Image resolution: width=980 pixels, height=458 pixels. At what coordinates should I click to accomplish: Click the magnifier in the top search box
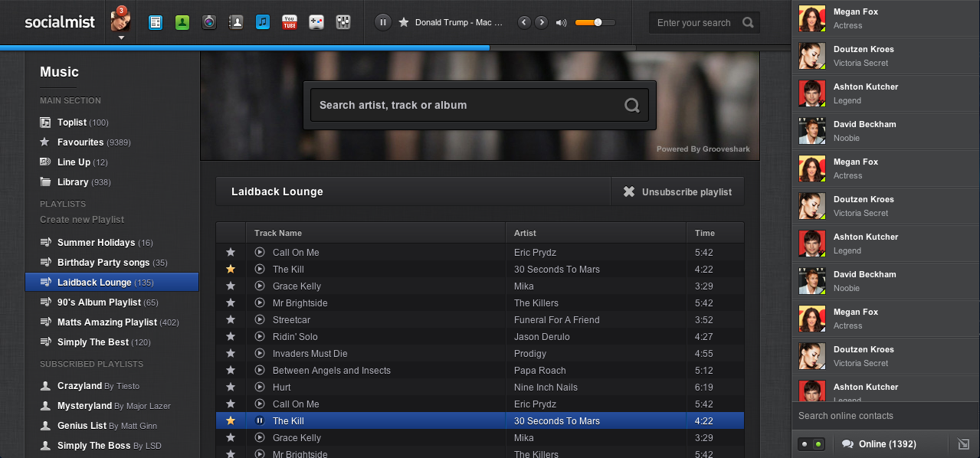pos(748,22)
